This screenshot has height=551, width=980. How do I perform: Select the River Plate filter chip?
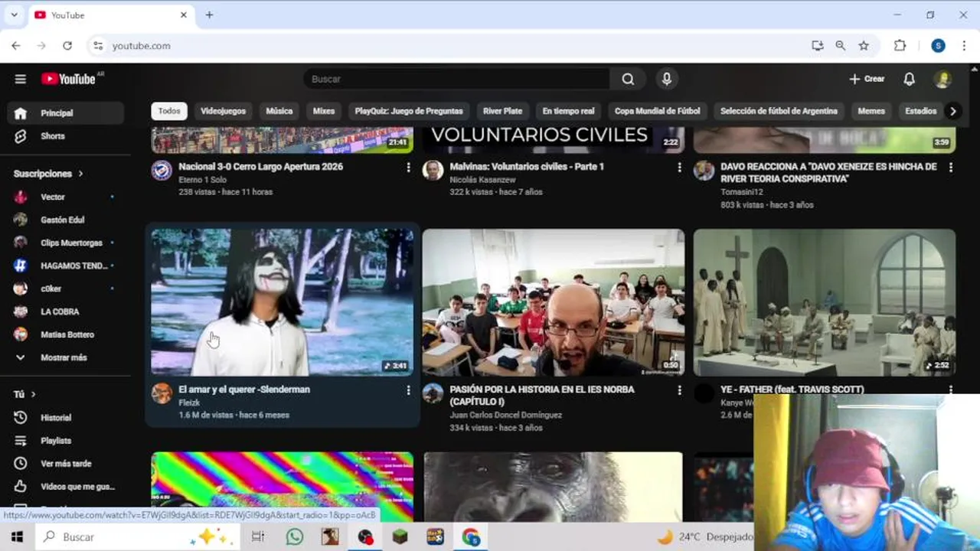coord(502,111)
